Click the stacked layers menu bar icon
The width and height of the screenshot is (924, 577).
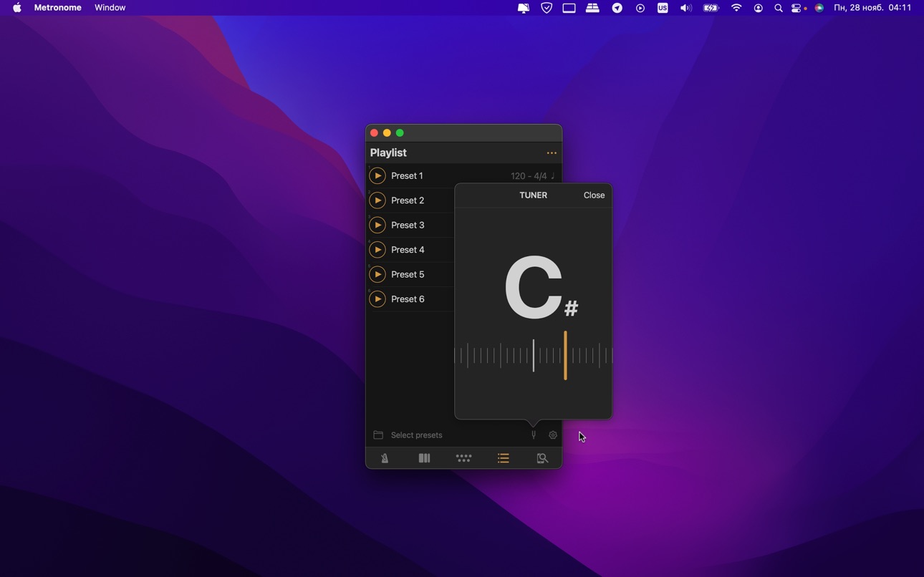point(592,8)
